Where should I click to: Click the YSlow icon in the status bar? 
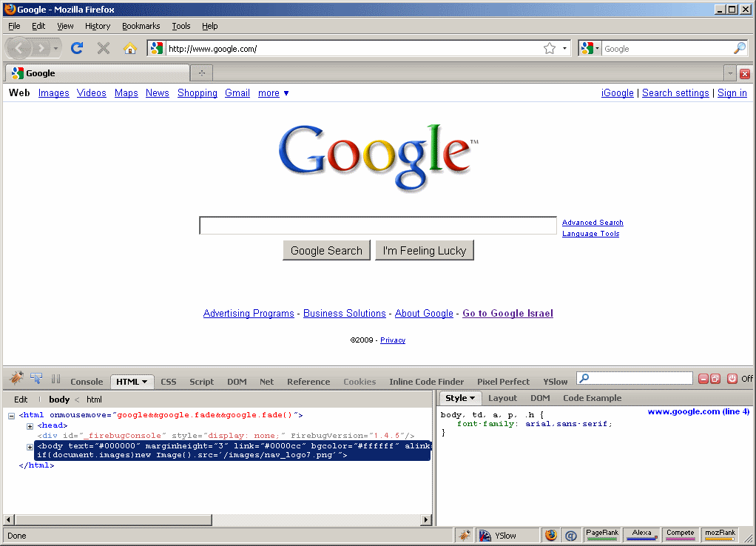tap(485, 535)
